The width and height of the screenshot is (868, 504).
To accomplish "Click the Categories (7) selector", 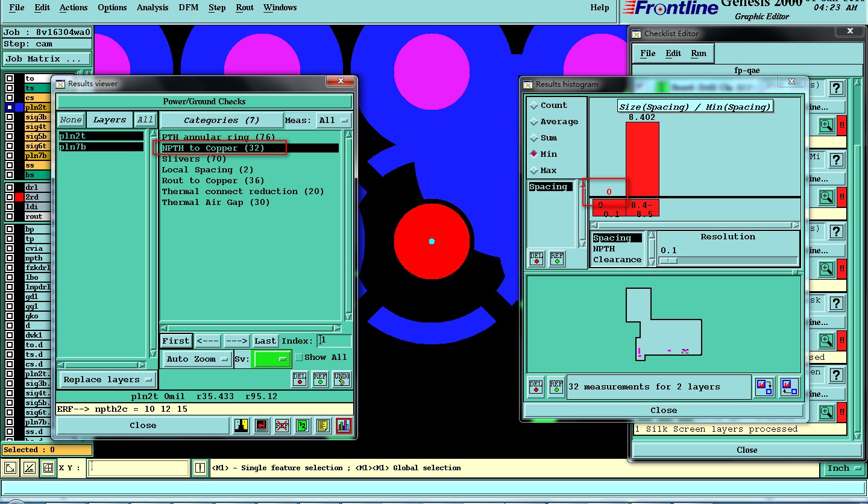I will [x=221, y=120].
